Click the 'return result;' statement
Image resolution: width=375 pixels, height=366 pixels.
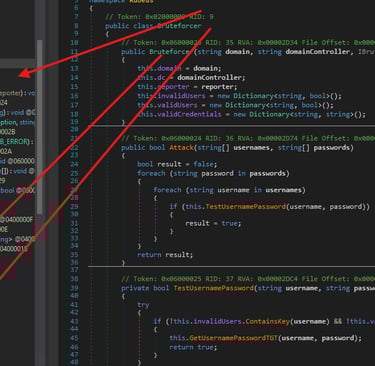coord(165,255)
